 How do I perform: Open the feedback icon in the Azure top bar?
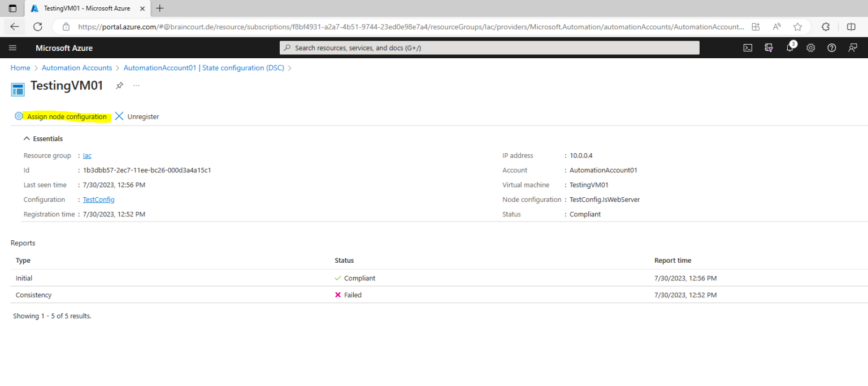point(852,47)
